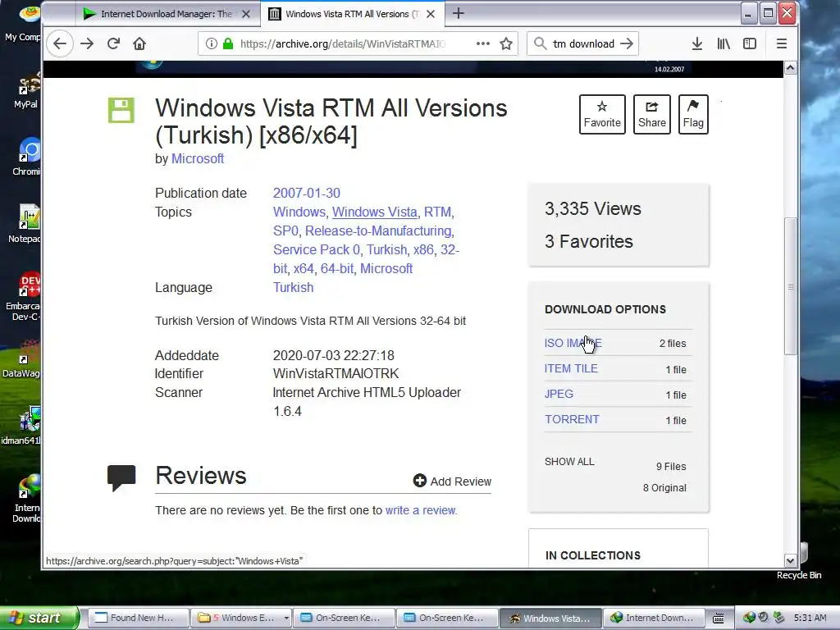Click the green padlock security icon
The image size is (840, 630).
tap(228, 44)
